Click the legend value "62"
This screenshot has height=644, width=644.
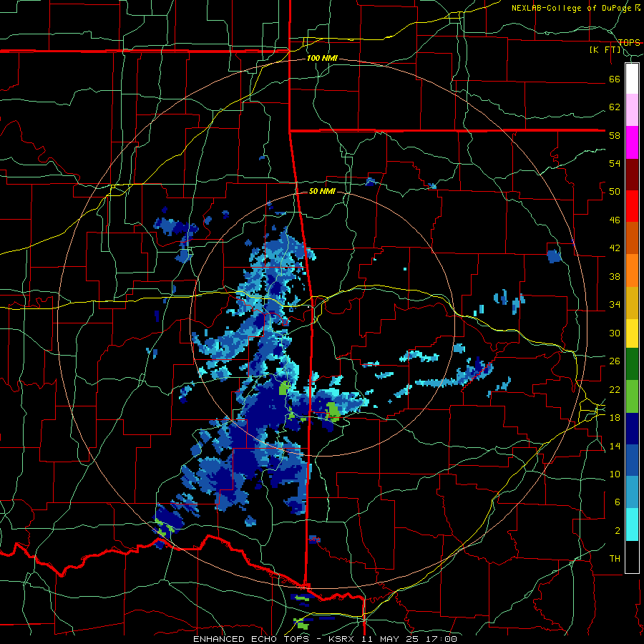click(615, 107)
